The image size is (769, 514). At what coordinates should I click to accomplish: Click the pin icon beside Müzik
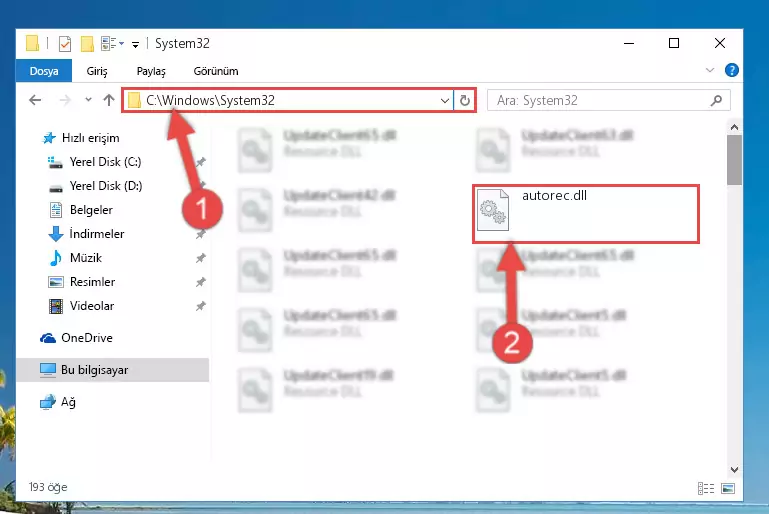click(x=201, y=258)
